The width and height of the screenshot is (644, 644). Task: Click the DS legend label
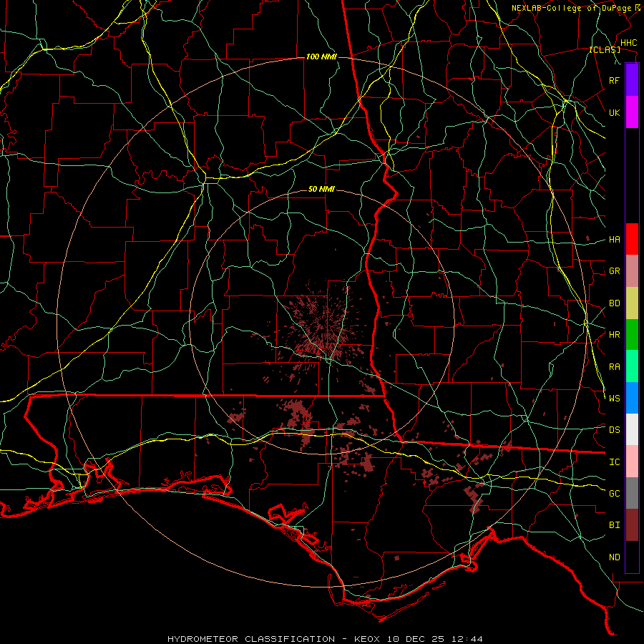[x=614, y=430]
